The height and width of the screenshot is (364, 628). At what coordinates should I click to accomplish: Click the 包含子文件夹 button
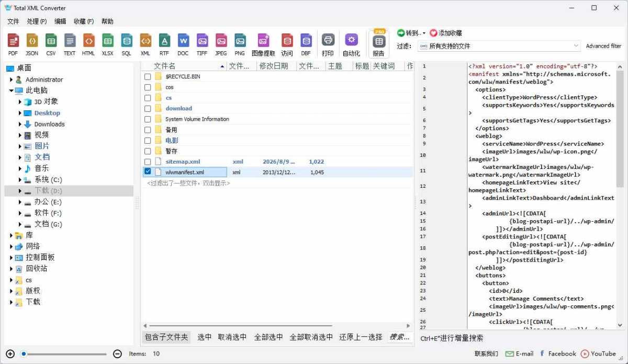click(166, 337)
